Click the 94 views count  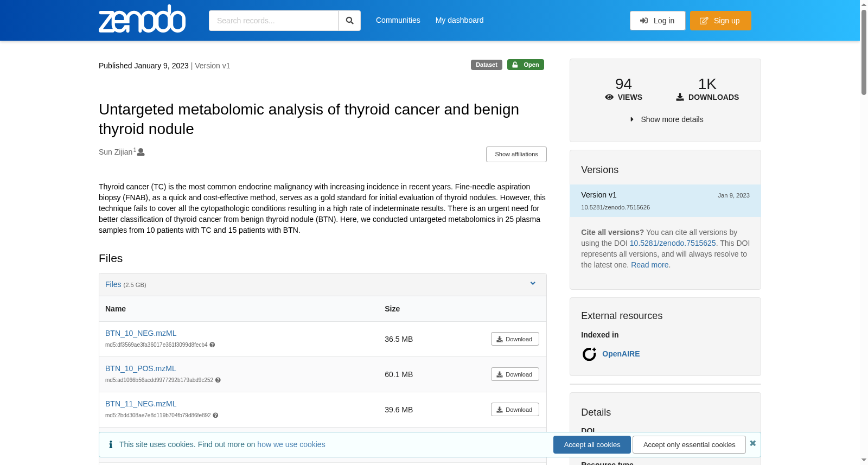tap(623, 84)
